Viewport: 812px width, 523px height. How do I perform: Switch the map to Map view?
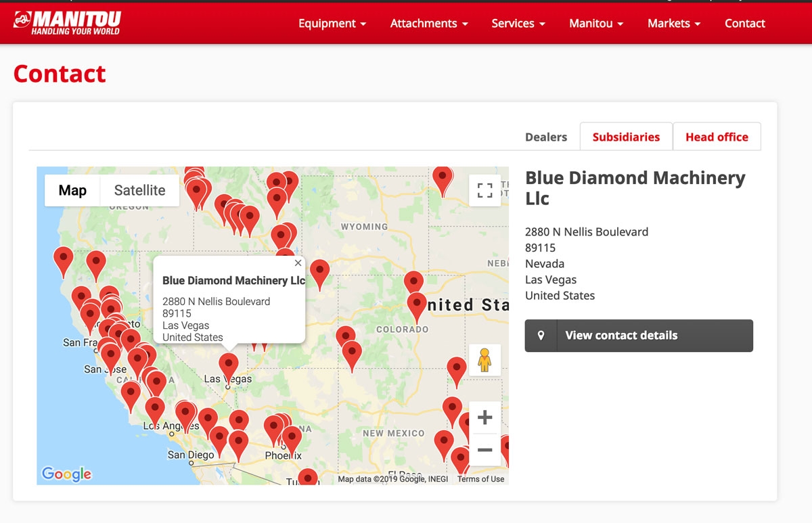click(x=72, y=190)
